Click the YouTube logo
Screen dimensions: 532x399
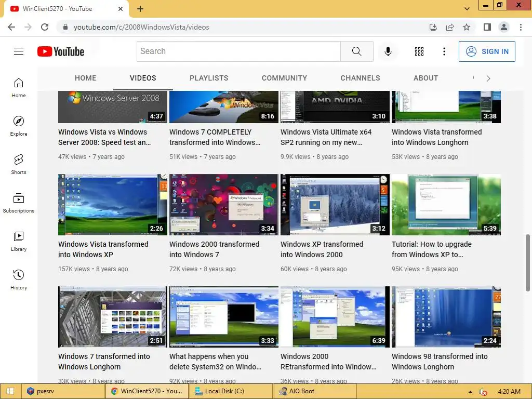click(x=61, y=51)
